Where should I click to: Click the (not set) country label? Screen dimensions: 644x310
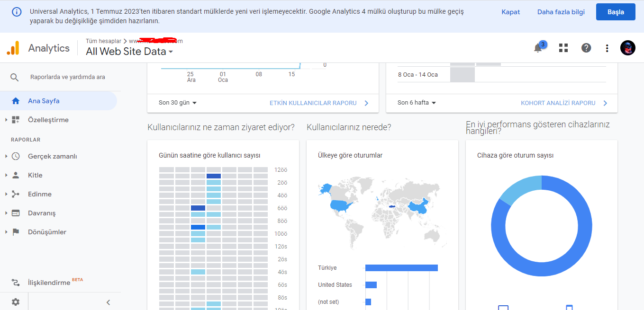click(328, 302)
